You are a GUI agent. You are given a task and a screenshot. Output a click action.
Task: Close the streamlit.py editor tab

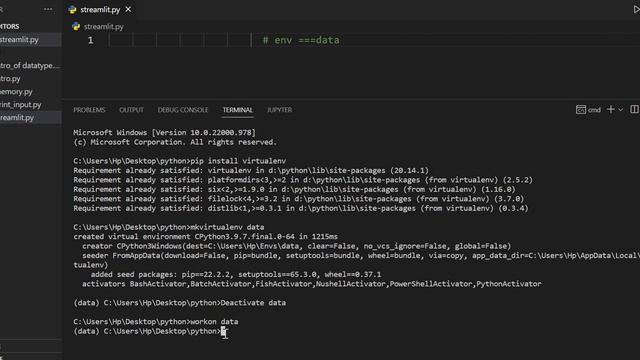point(128,9)
